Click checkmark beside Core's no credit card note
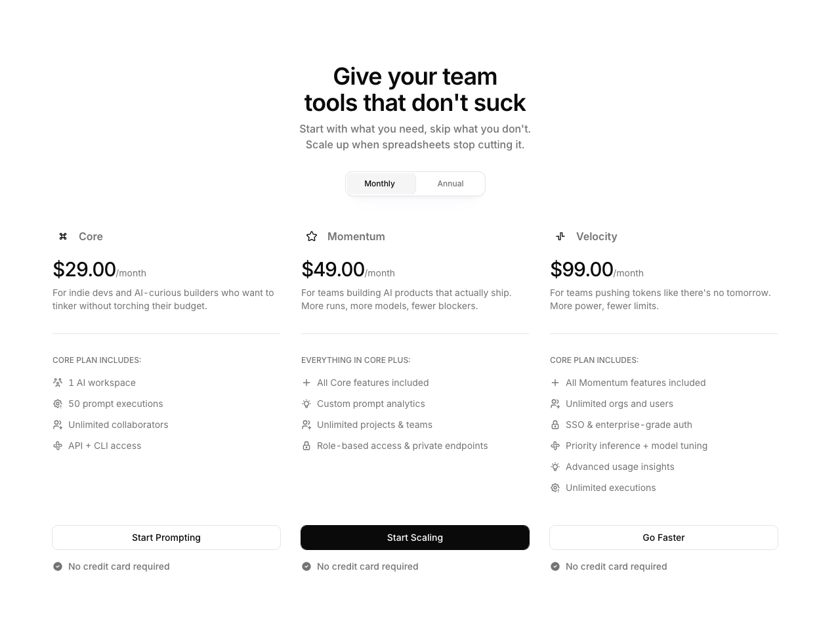840x636 pixels. coord(58,566)
